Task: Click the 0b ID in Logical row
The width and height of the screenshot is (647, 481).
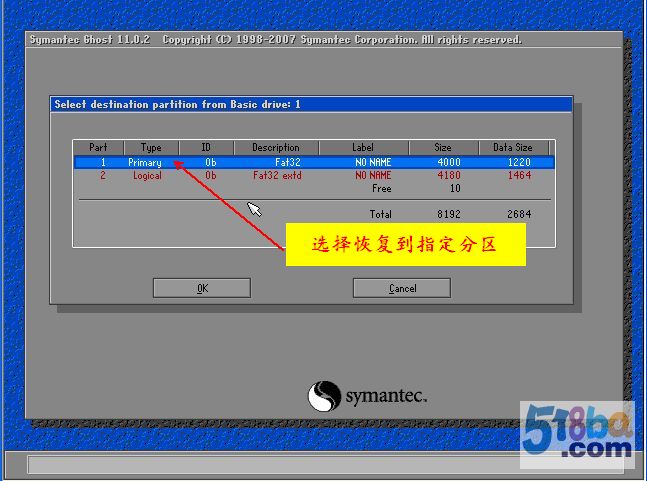Action: click(211, 175)
